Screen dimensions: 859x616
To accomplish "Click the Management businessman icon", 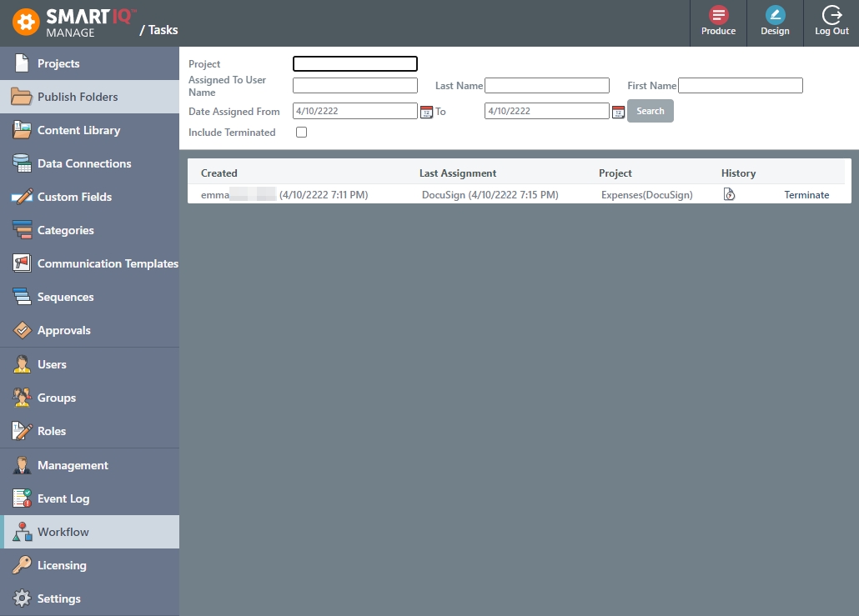I will click(22, 465).
